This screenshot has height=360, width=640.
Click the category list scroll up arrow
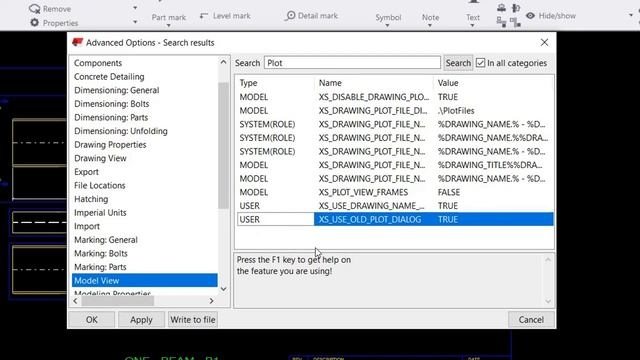click(223, 62)
